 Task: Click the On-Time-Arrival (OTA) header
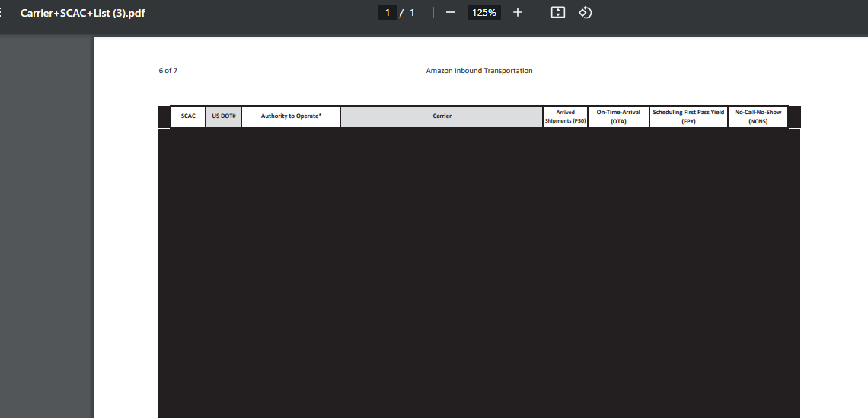(618, 116)
